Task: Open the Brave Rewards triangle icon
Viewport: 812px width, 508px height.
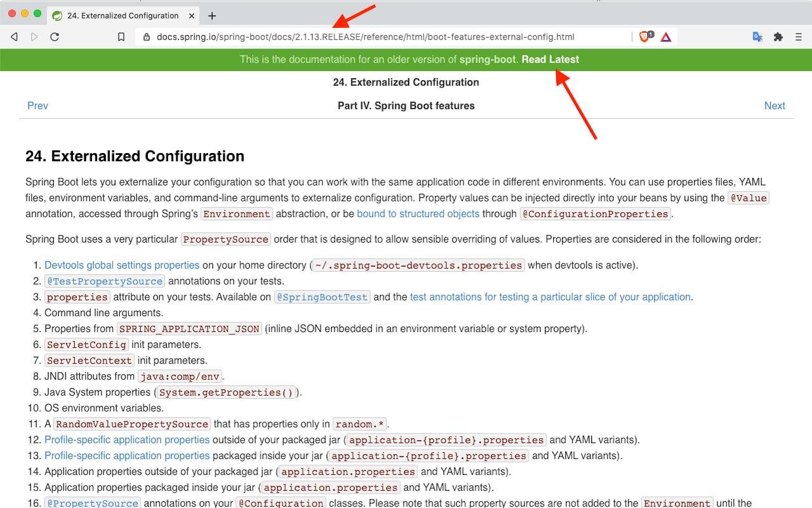Action: point(665,37)
